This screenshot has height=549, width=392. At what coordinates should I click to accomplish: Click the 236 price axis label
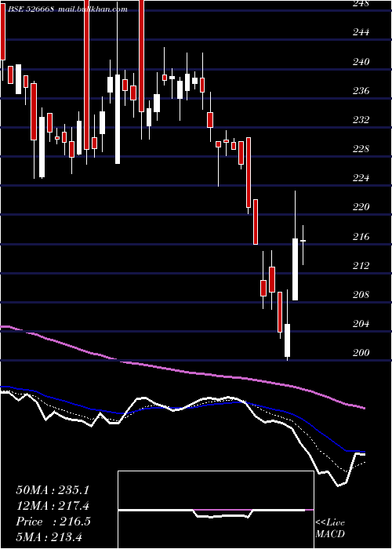click(361, 91)
